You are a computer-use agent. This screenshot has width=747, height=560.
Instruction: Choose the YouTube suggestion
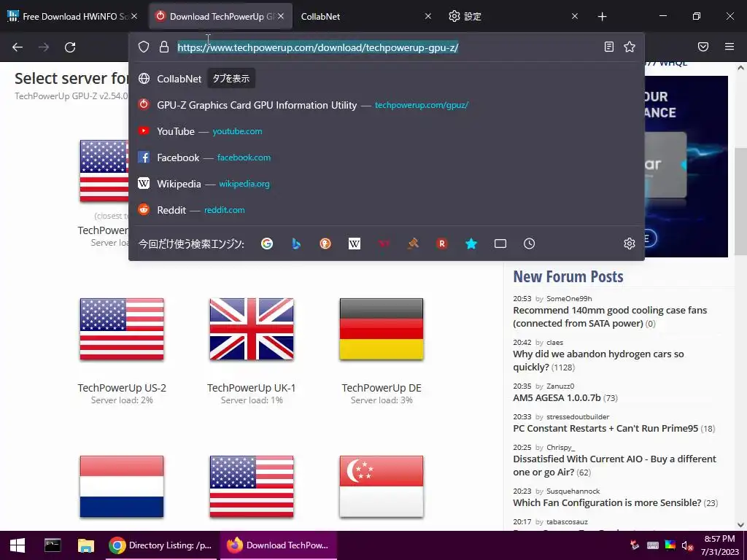click(x=387, y=131)
